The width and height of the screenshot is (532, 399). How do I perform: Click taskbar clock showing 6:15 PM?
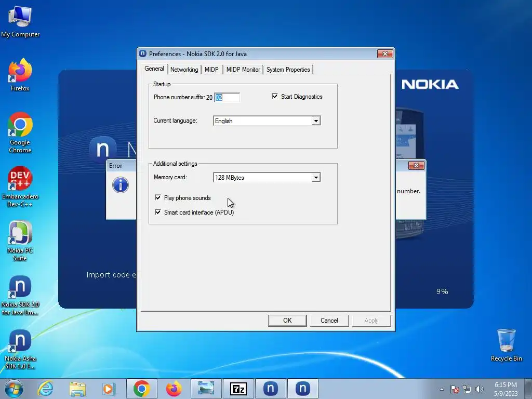(506, 389)
